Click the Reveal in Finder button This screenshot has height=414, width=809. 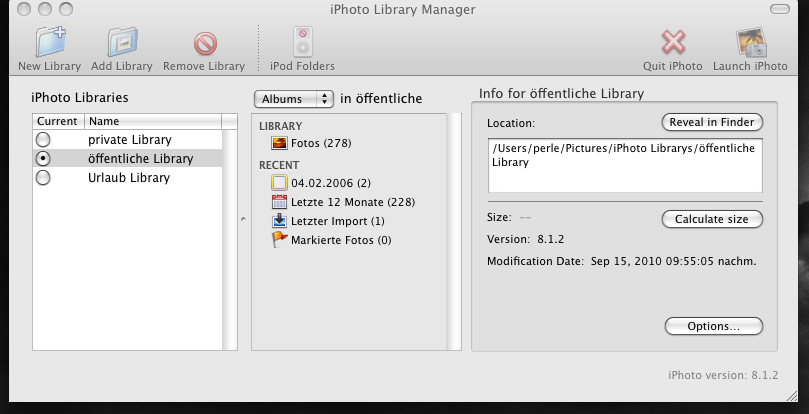pyautogui.click(x=712, y=122)
